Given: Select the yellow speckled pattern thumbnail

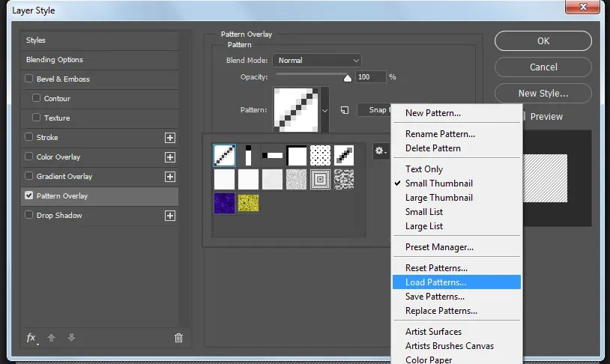Looking at the screenshot, I should point(248,203).
